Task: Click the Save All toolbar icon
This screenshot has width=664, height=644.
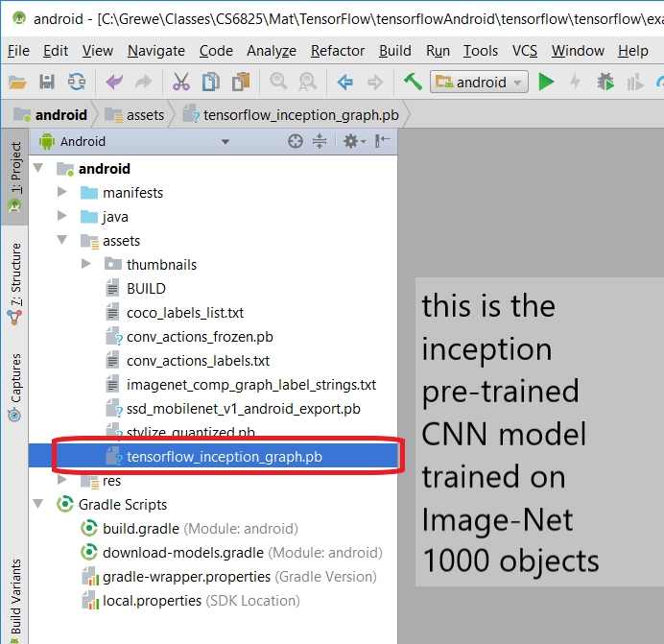Action: (x=46, y=83)
